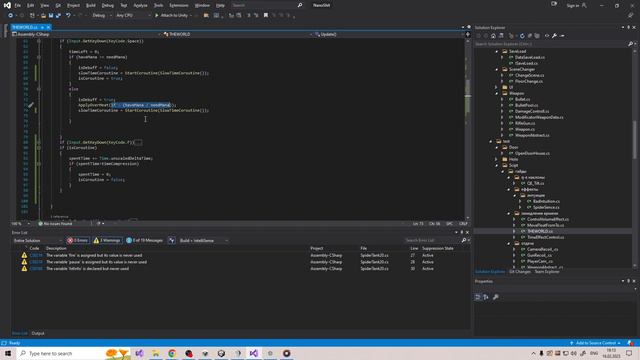Click Properties panel property pages wrench
This screenshot has height=360, width=640.
[x=496, y=297]
